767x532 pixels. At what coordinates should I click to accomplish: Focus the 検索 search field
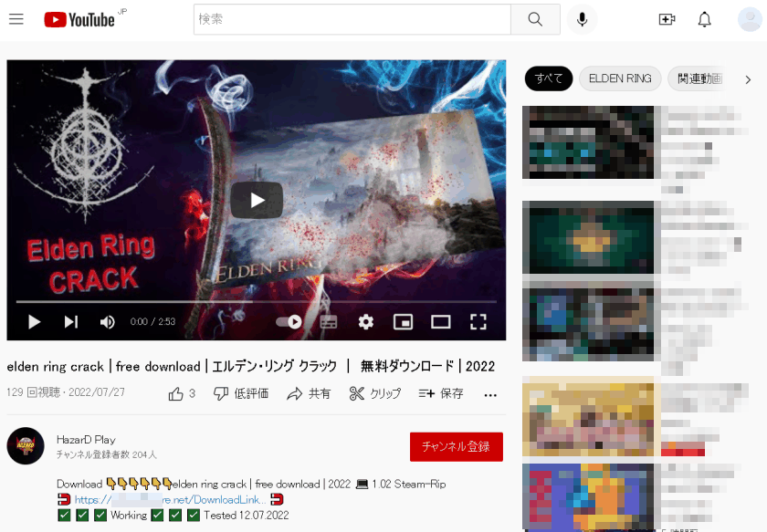coord(352,19)
